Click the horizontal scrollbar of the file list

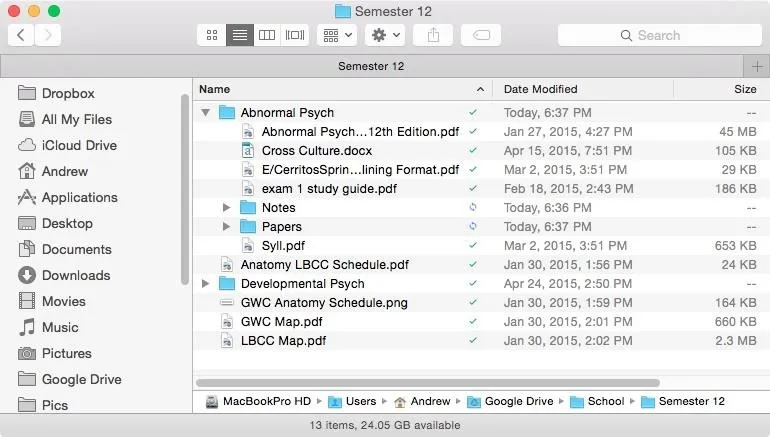coord(428,383)
